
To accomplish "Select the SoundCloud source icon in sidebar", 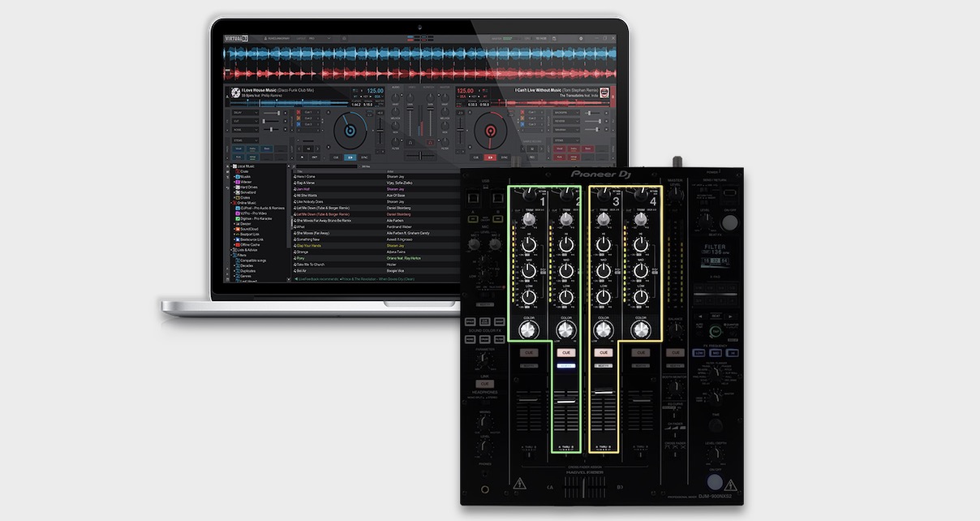I will point(239,230).
